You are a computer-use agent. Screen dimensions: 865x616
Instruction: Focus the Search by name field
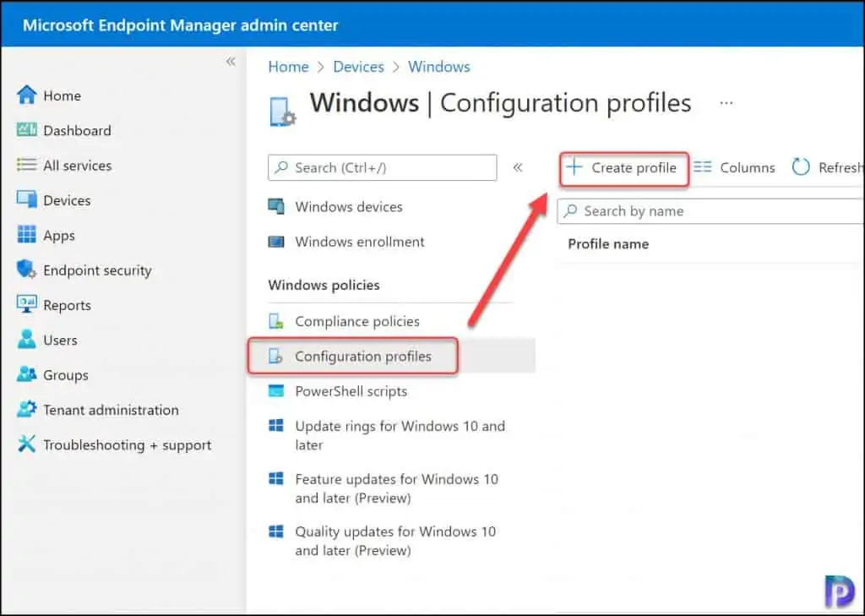tap(710, 211)
